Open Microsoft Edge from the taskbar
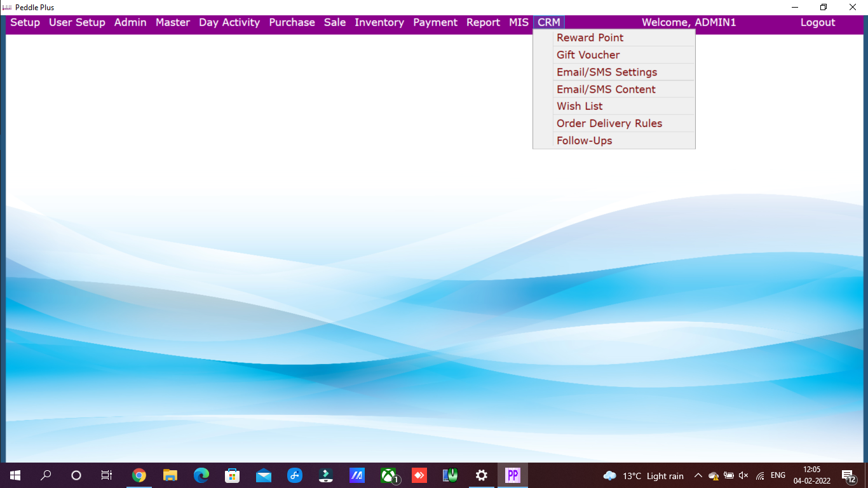 (x=201, y=475)
